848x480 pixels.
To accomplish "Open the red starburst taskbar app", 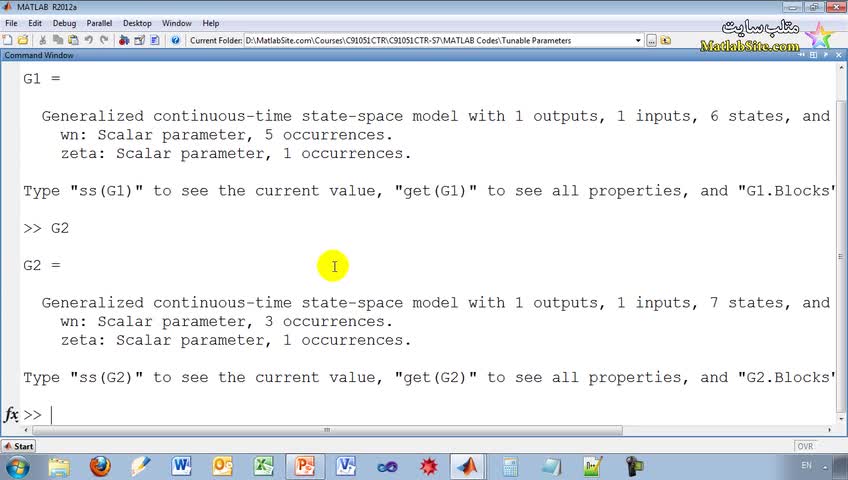I will (x=428, y=466).
